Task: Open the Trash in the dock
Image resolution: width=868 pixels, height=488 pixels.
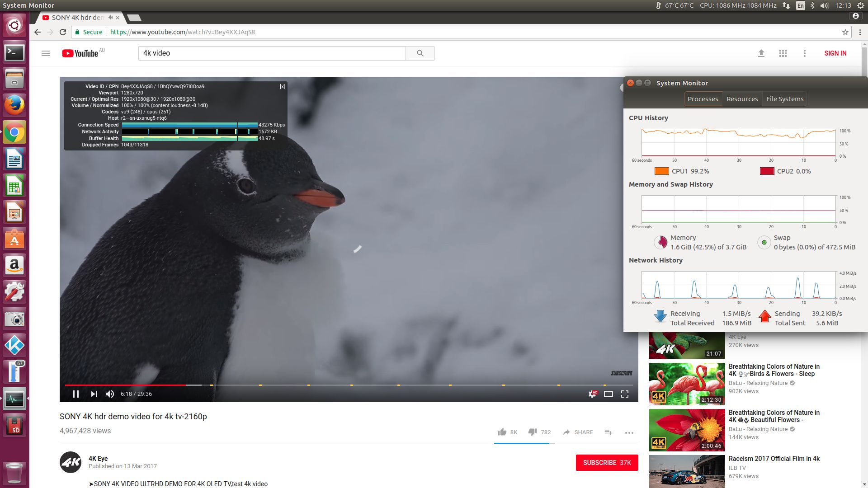Action: coord(14,473)
